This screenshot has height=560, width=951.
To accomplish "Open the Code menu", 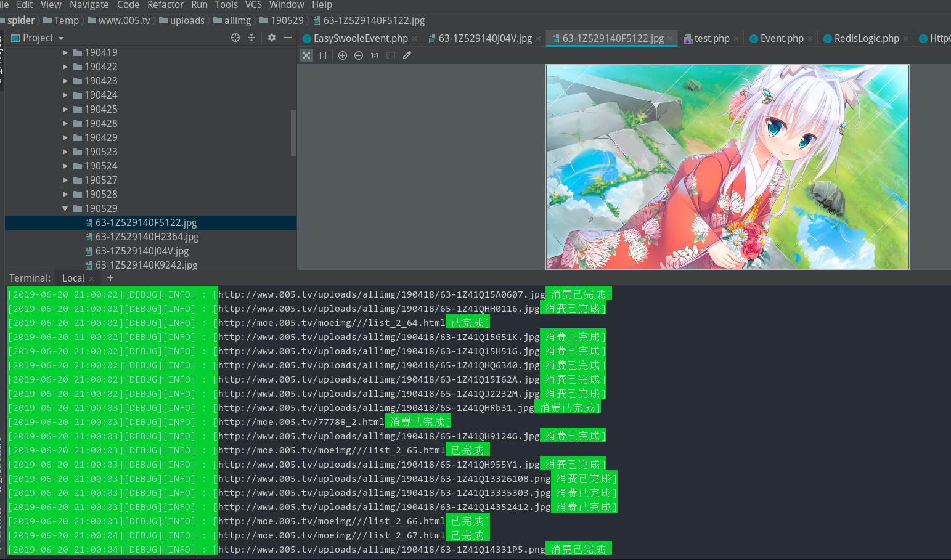I will (128, 5).
